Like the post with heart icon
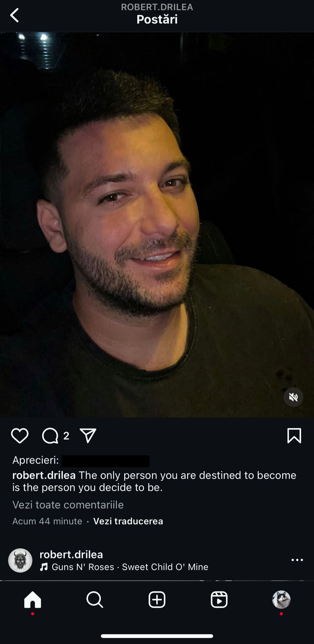 click(20, 436)
